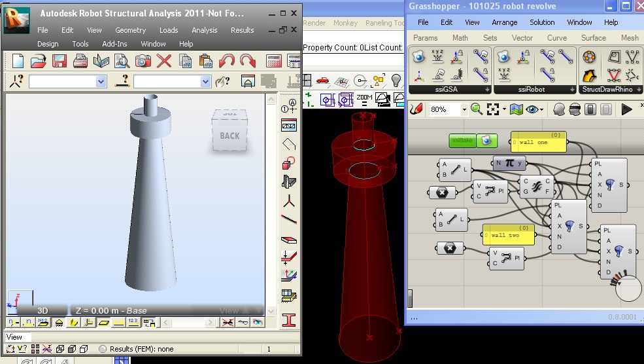Click the Zoom extents magnifier icon
Screen dimensions: 644x364
[477, 109]
